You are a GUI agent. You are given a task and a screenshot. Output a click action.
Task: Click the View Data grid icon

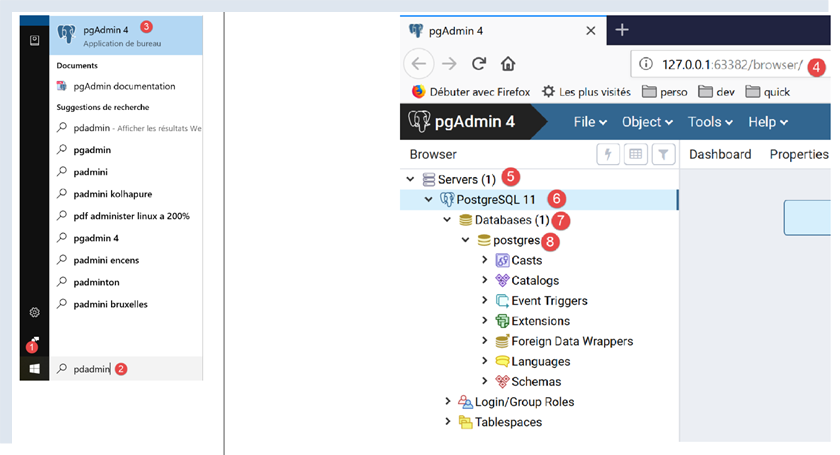(x=636, y=154)
